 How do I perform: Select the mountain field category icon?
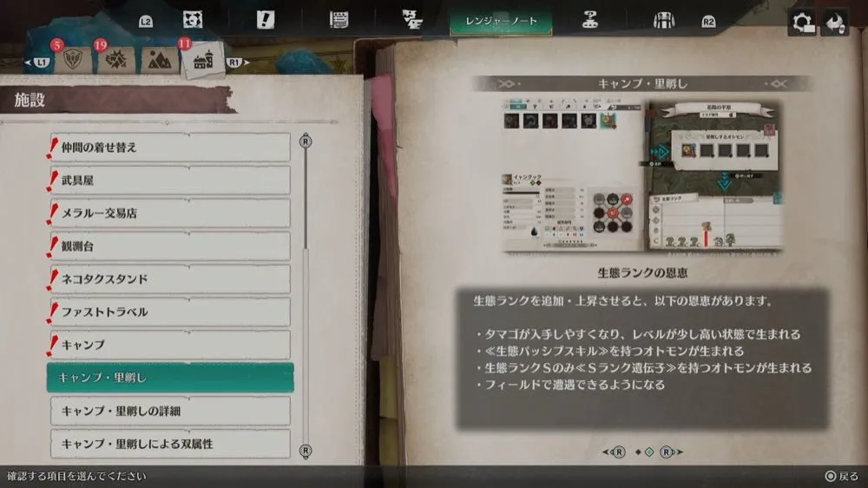159,60
